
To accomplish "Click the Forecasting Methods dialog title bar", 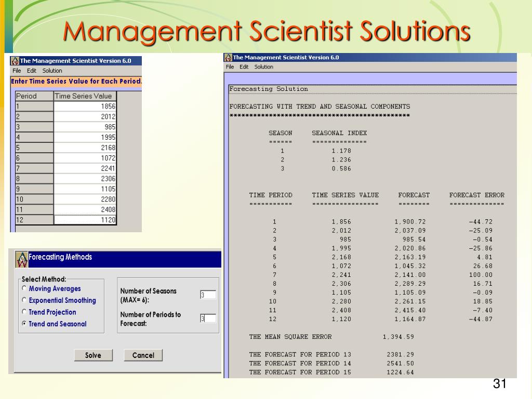I will coord(118,260).
